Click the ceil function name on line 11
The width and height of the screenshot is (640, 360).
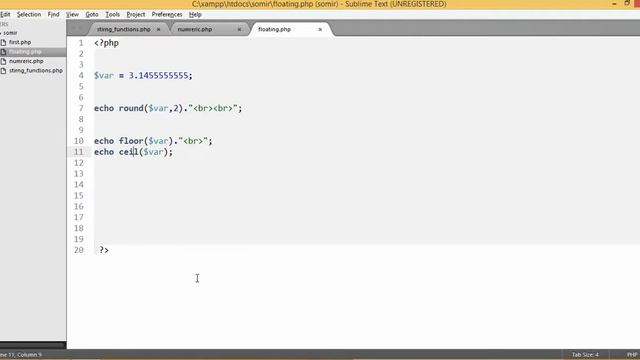click(x=129, y=152)
